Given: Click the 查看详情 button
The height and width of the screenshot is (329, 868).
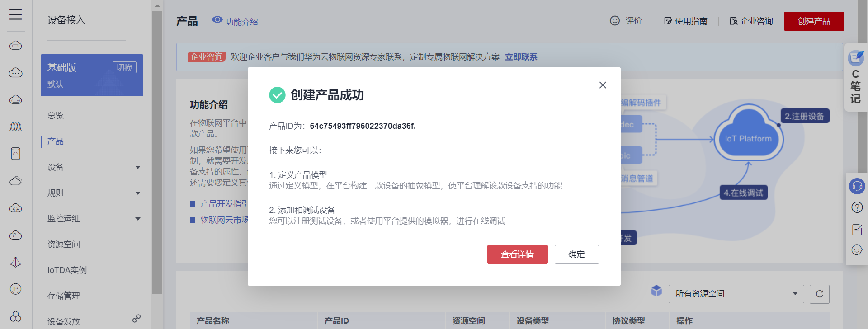Looking at the screenshot, I should tap(517, 254).
